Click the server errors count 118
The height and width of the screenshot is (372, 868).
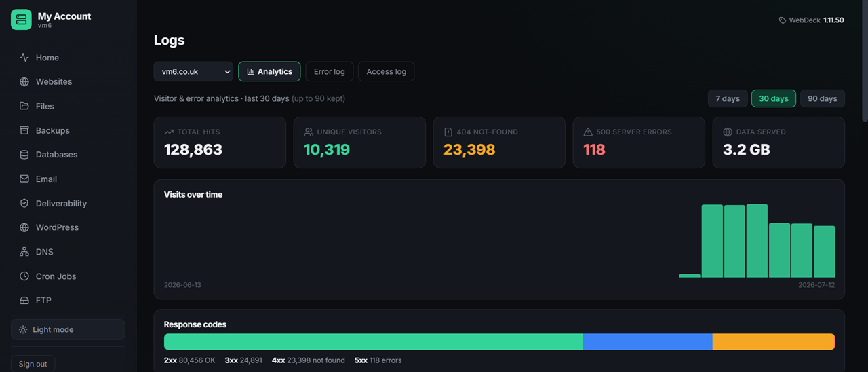tap(594, 149)
